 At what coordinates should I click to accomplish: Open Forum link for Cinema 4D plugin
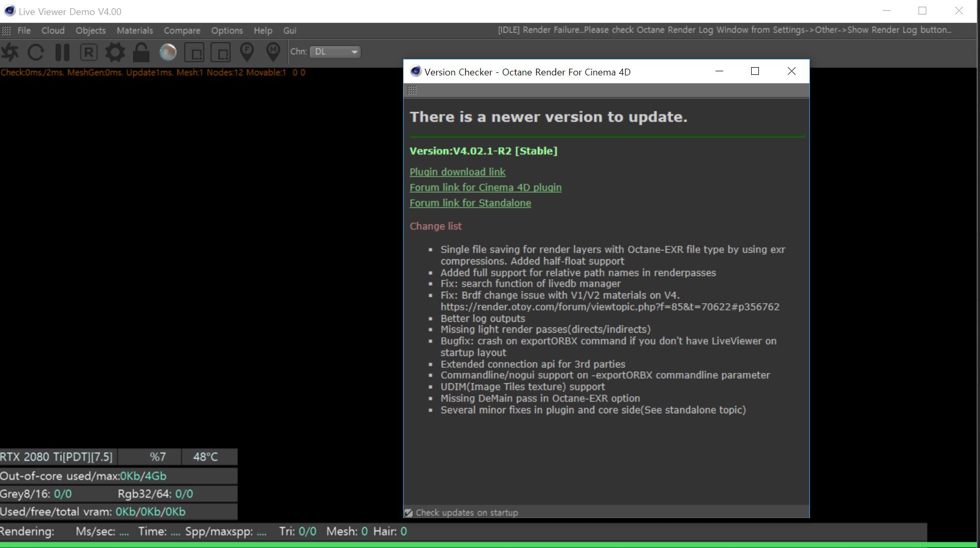[486, 187]
